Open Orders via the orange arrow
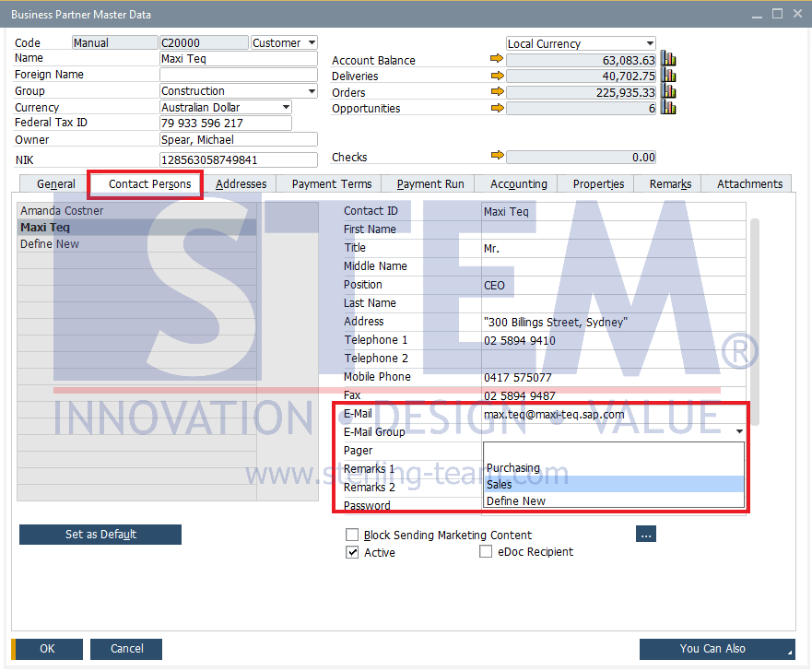The image size is (812, 671). pos(497,91)
